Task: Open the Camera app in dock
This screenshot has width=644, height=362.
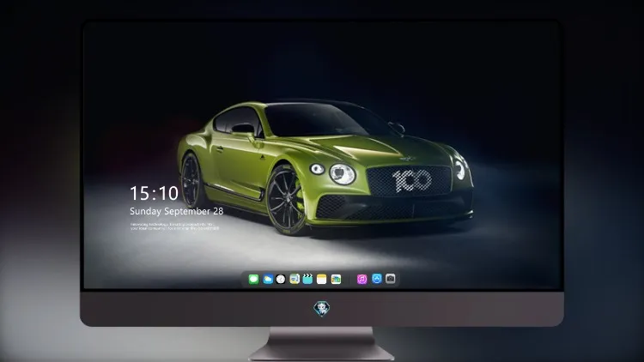Action: pos(391,279)
